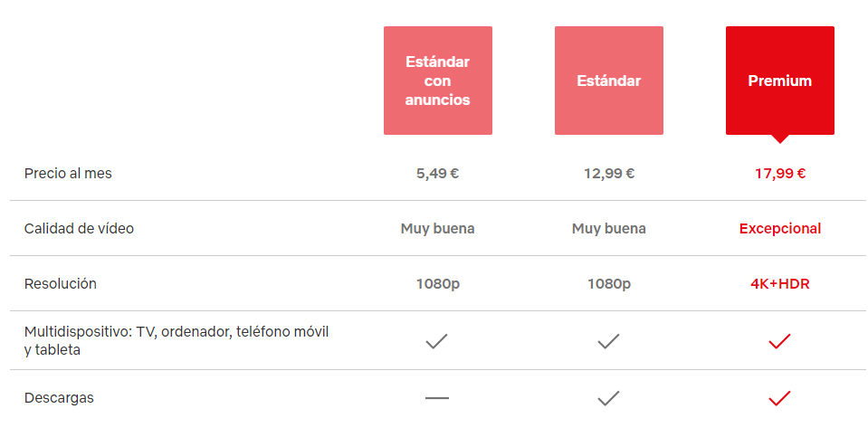
Task: Select the Premium plan tile
Action: (780, 81)
